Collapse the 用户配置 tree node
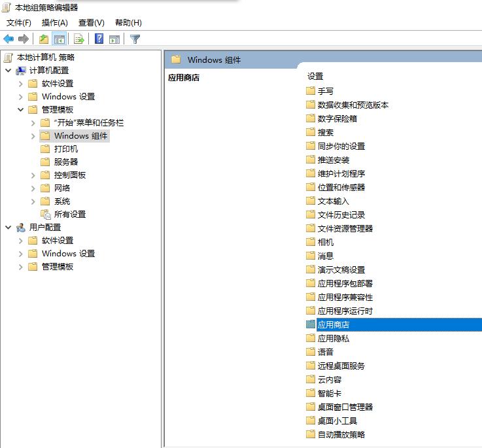 point(9,228)
